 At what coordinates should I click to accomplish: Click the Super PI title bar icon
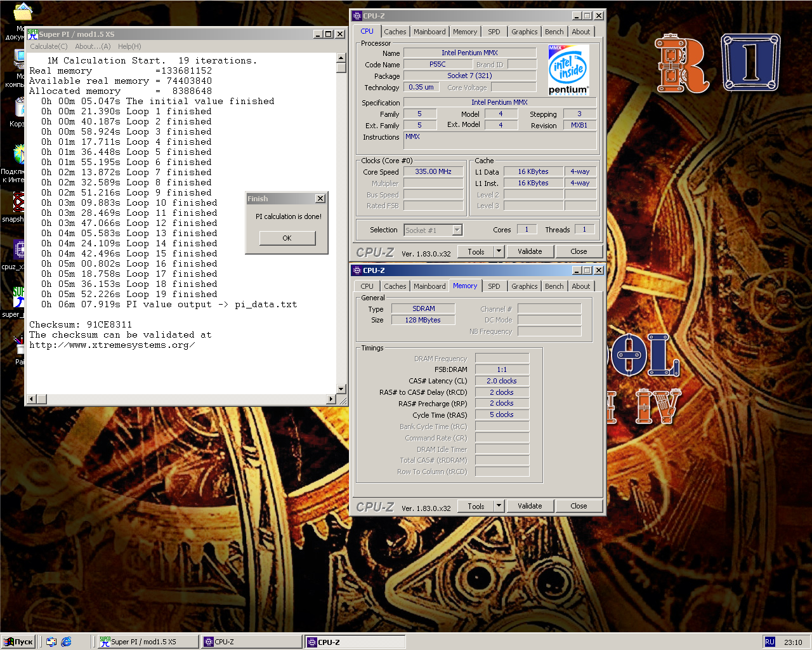[x=32, y=34]
